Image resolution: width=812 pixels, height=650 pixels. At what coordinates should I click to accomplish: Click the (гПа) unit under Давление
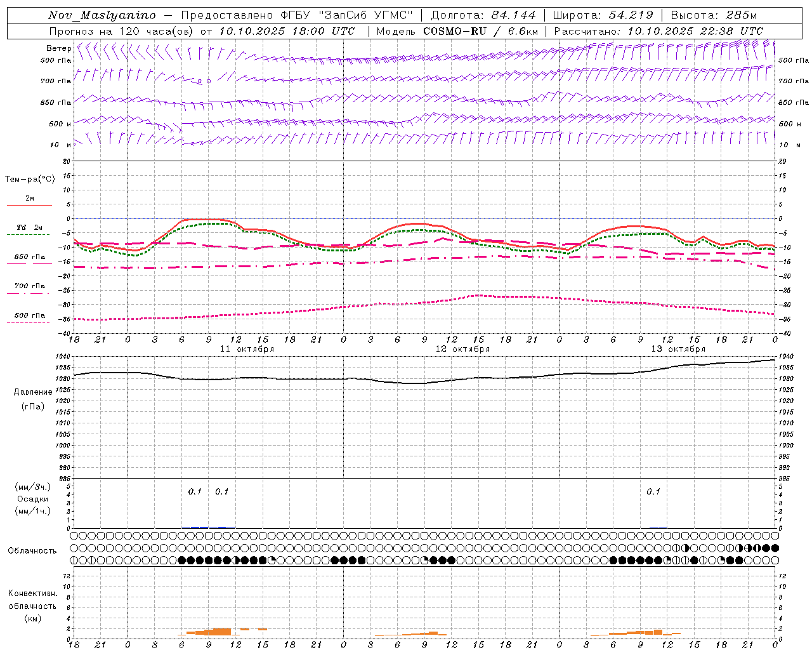(x=33, y=406)
